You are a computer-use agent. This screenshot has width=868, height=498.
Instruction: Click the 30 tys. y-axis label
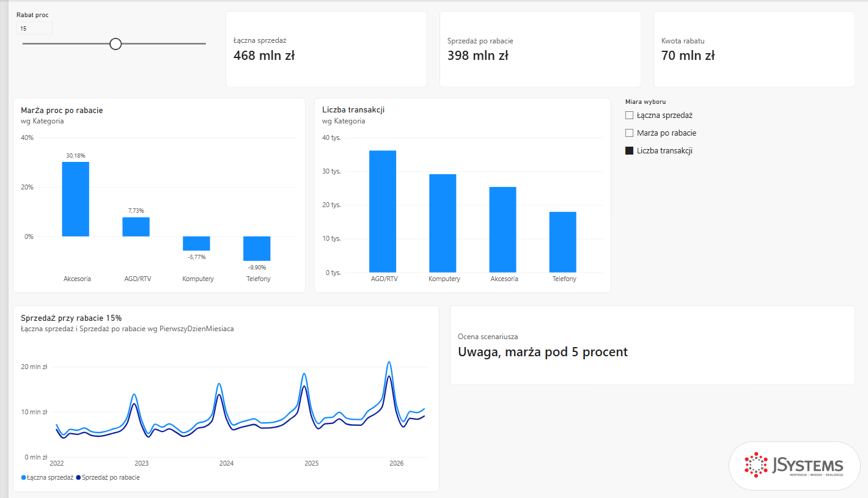331,172
